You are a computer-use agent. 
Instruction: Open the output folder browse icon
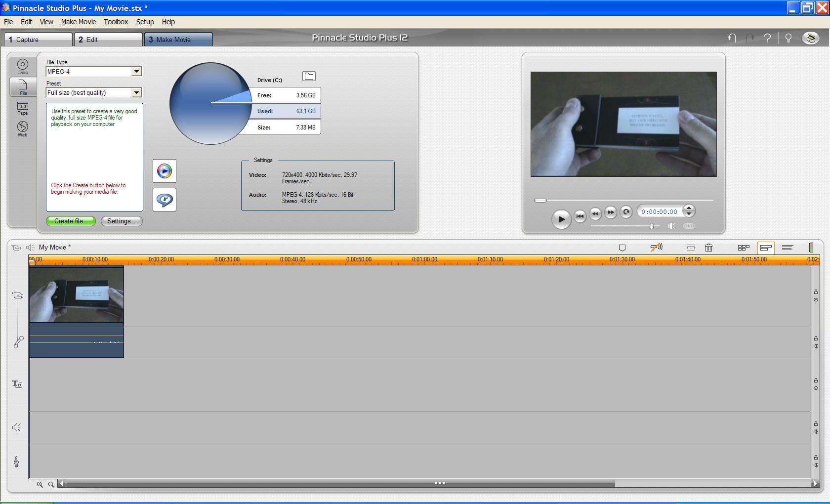[309, 76]
